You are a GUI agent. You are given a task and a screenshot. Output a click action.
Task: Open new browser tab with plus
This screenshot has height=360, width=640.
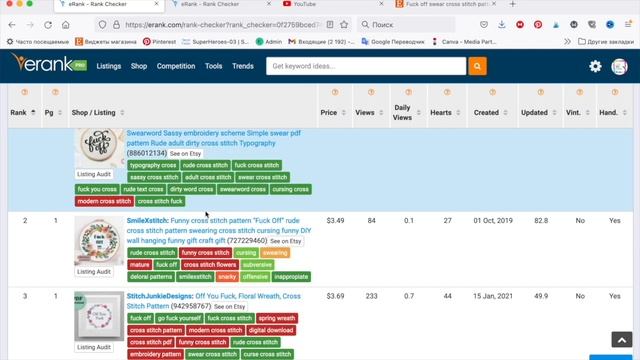click(513, 4)
